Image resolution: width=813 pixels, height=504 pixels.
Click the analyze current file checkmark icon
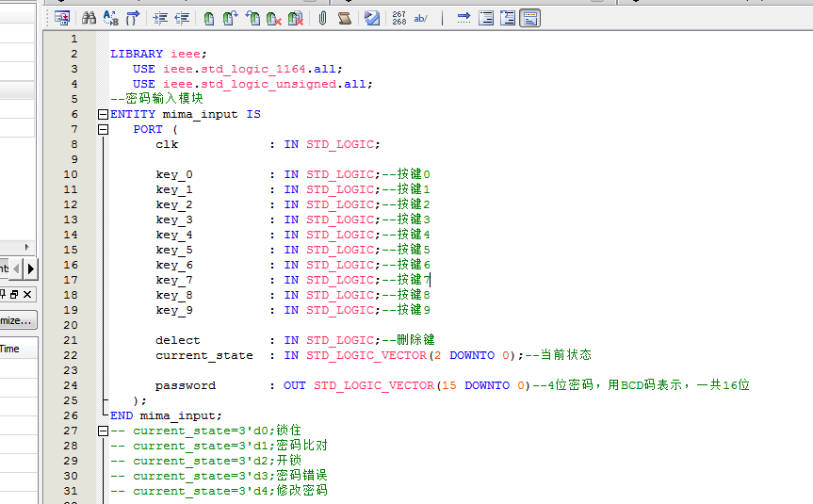click(372, 19)
